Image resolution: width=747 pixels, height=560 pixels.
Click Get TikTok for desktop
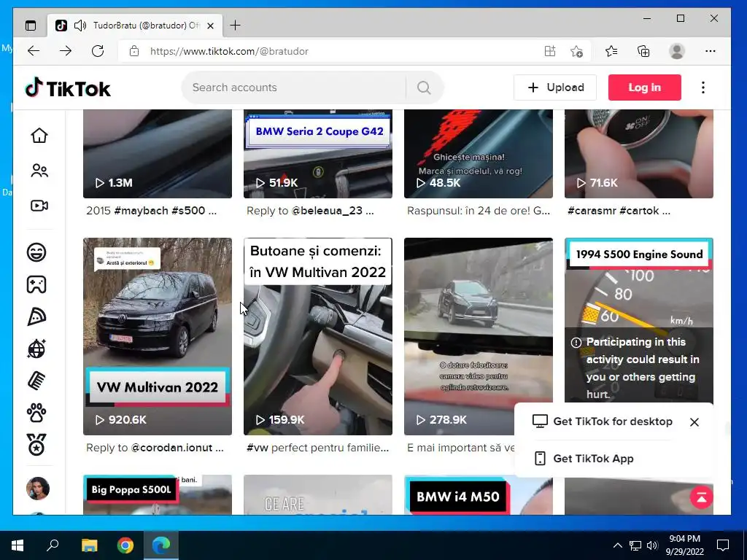pos(603,421)
